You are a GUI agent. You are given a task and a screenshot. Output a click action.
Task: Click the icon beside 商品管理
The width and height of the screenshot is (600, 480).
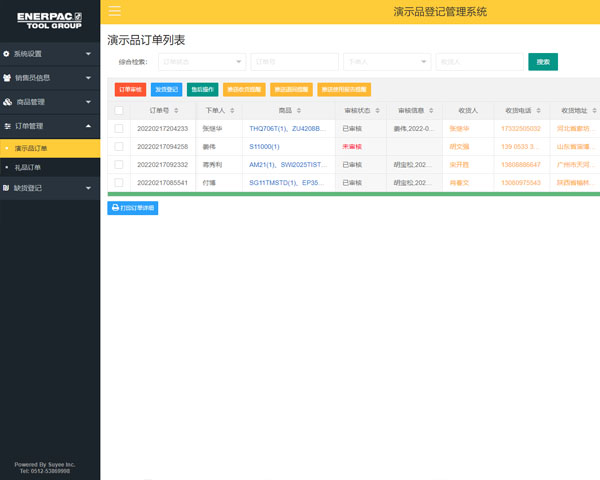pyautogui.click(x=7, y=102)
